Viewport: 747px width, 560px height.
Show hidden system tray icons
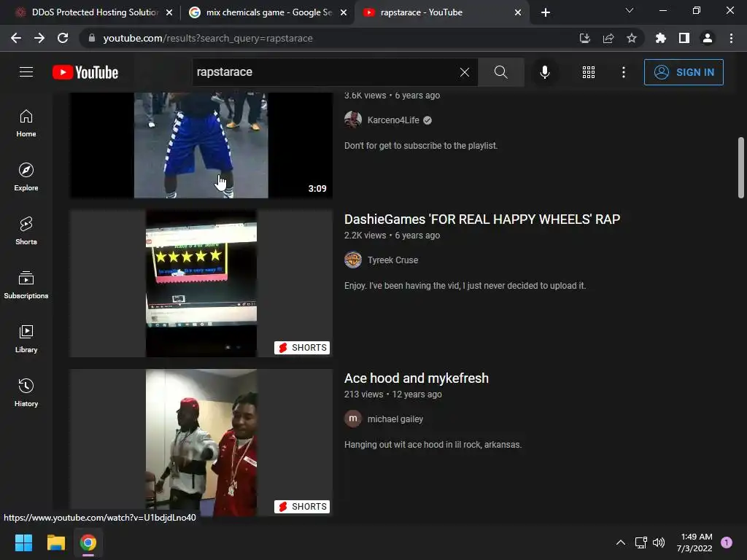click(x=620, y=542)
